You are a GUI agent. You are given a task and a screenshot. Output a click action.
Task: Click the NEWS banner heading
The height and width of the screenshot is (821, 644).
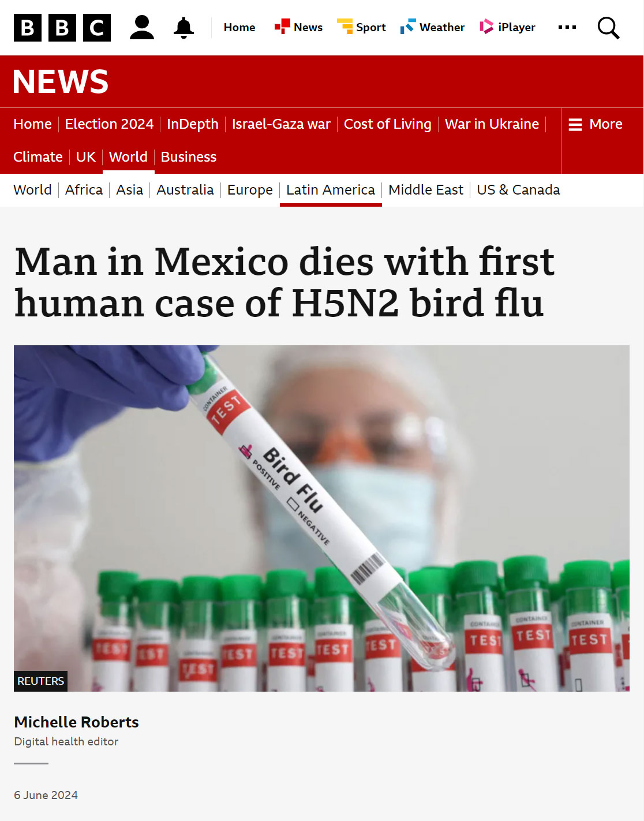click(61, 81)
